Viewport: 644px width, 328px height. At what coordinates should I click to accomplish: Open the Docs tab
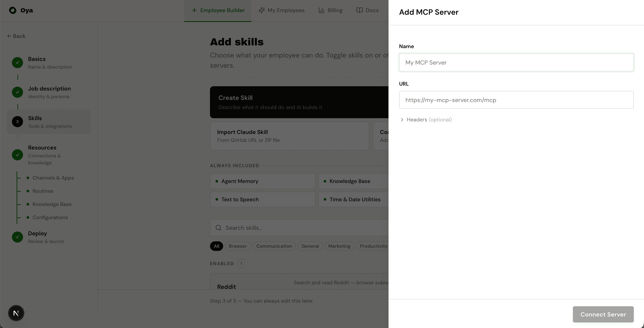coord(367,10)
